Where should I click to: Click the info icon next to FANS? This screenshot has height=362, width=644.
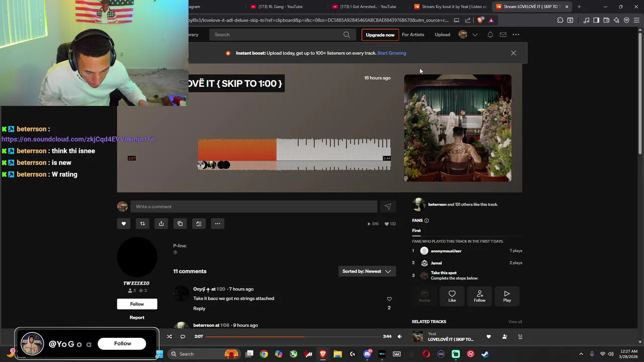pos(427,221)
